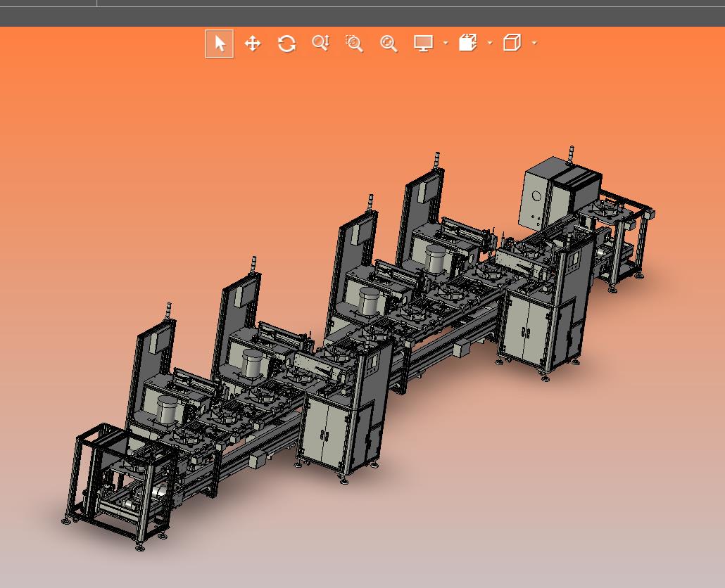725x588 pixels.
Task: Click the Zoom to fit magnifier
Action: 389,44
